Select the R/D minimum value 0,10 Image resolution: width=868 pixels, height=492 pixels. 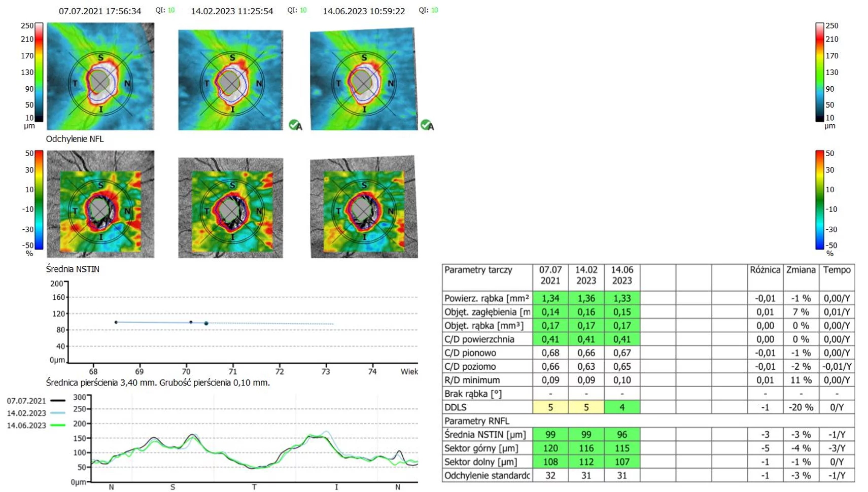[622, 380]
